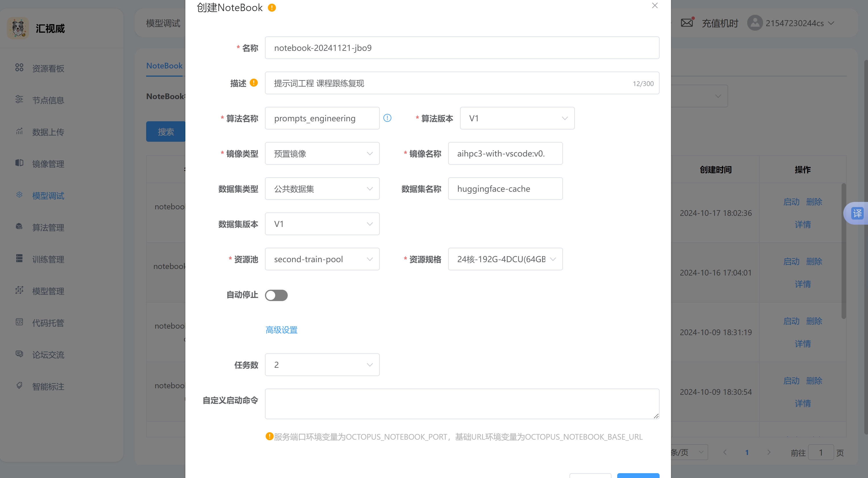This screenshot has width=868, height=478.
Task: Go to next page arrow
Action: pyautogui.click(x=768, y=452)
